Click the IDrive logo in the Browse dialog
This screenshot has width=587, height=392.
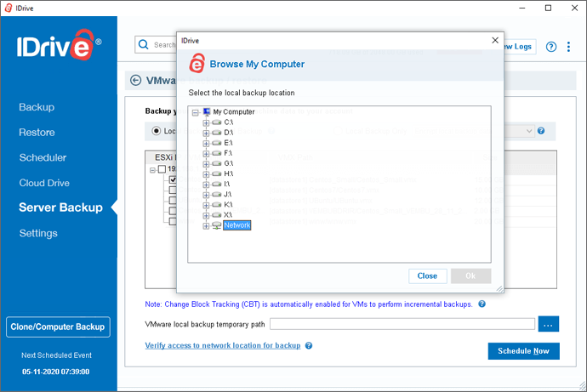coord(197,63)
